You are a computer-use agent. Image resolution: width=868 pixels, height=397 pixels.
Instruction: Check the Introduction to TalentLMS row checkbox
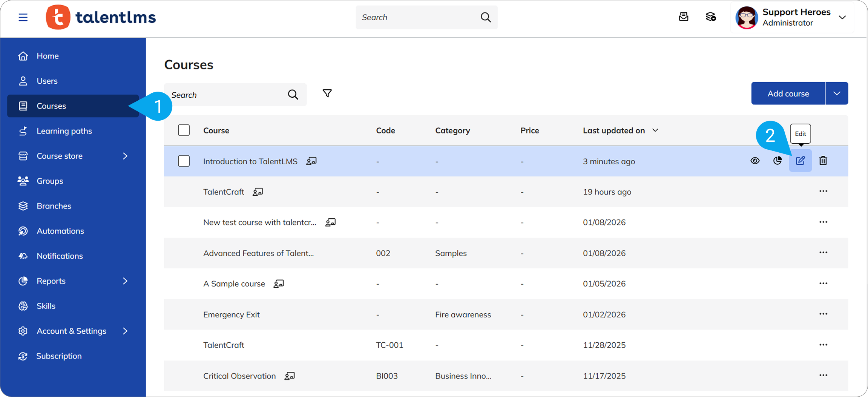click(x=184, y=161)
